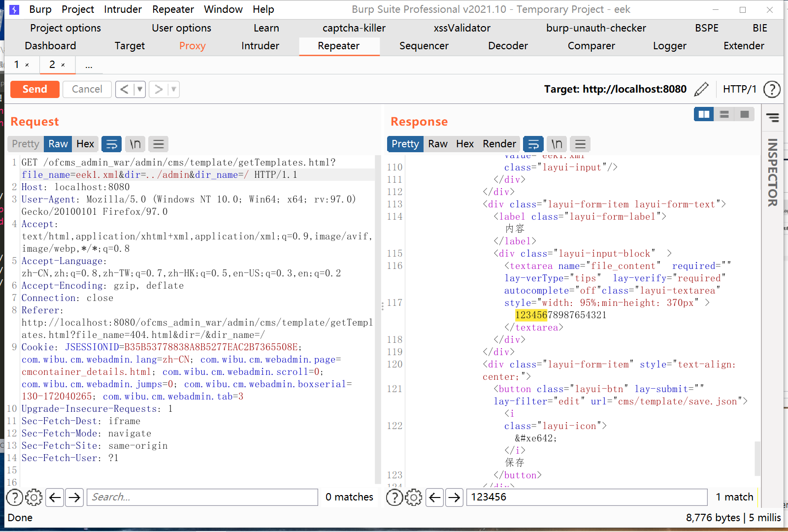
Task: Open Request editor hamburger menu
Action: (x=158, y=144)
